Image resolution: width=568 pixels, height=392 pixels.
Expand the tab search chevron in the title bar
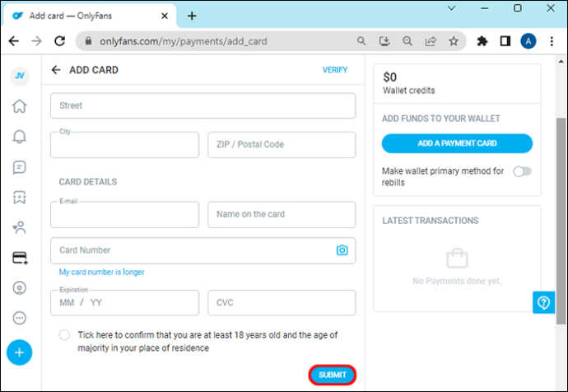tap(451, 8)
